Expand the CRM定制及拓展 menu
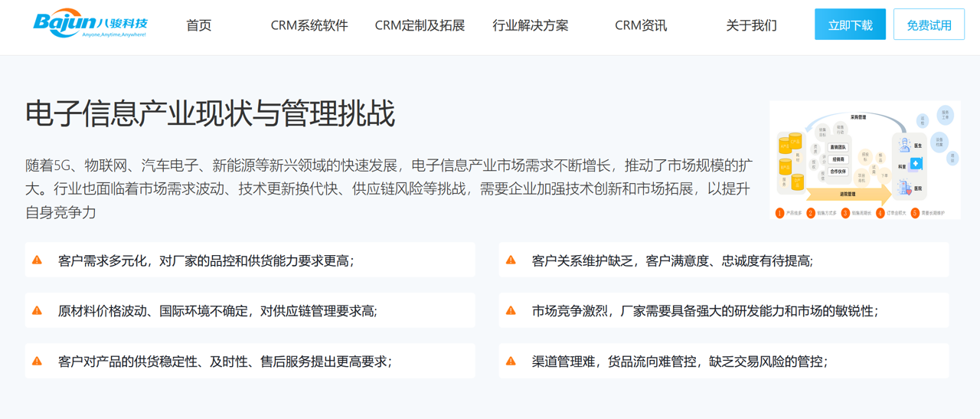 (x=420, y=25)
